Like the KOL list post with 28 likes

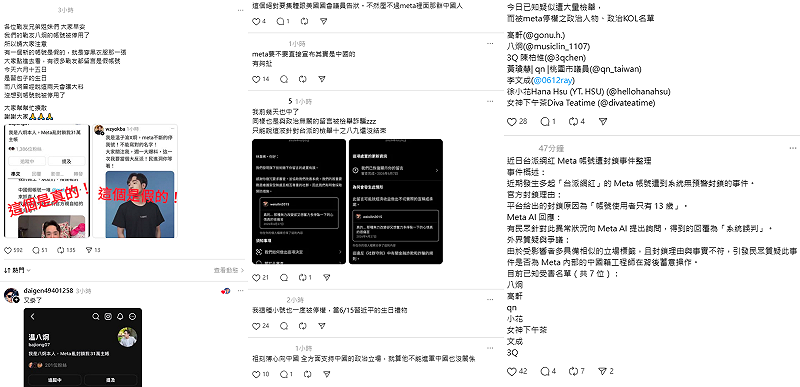coord(512,122)
